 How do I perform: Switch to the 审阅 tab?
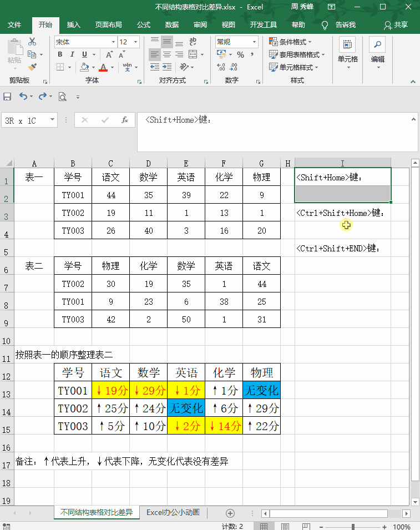click(200, 24)
